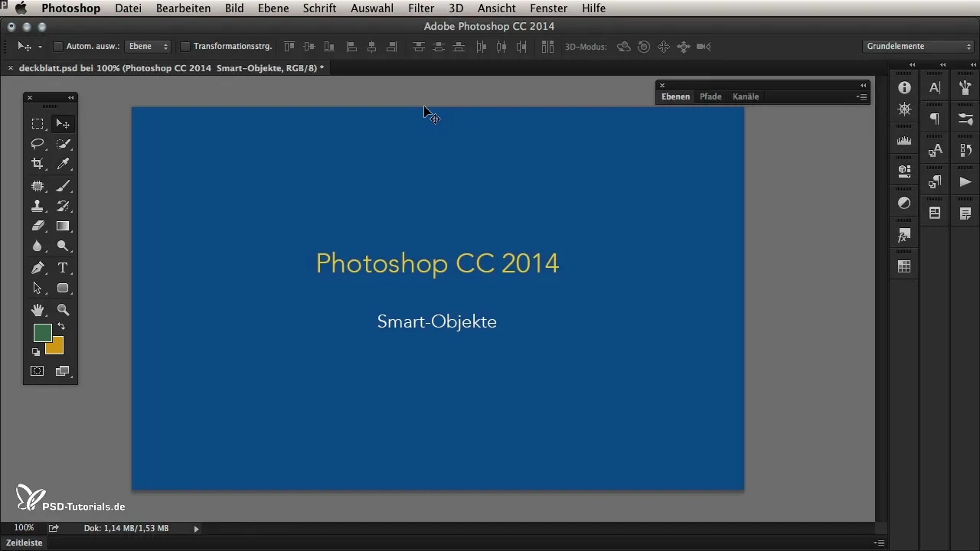Enable the Transformationsstrg. checkbox
This screenshot has height=551, width=980.
(x=185, y=47)
